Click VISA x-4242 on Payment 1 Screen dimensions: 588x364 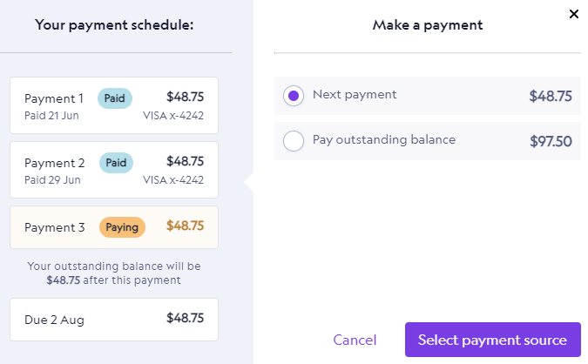[x=173, y=116]
